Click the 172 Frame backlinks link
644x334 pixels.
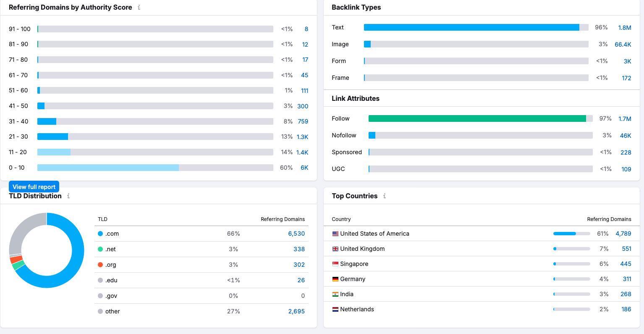click(x=626, y=78)
